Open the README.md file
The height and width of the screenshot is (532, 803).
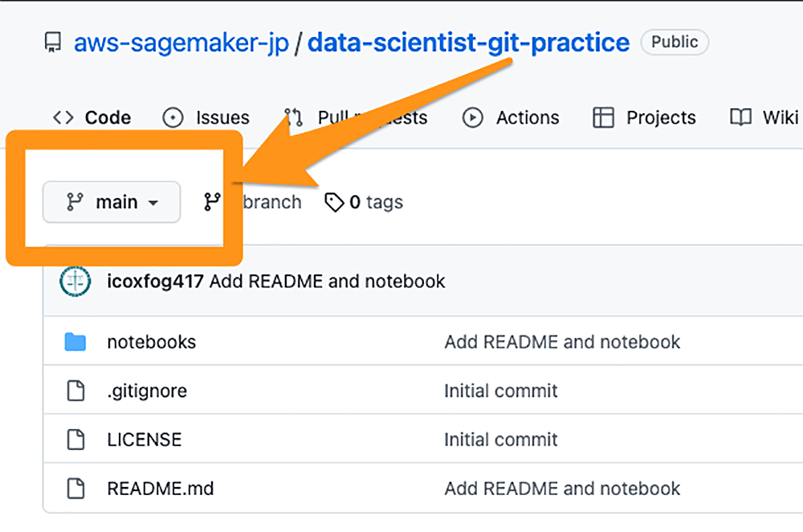[160, 489]
